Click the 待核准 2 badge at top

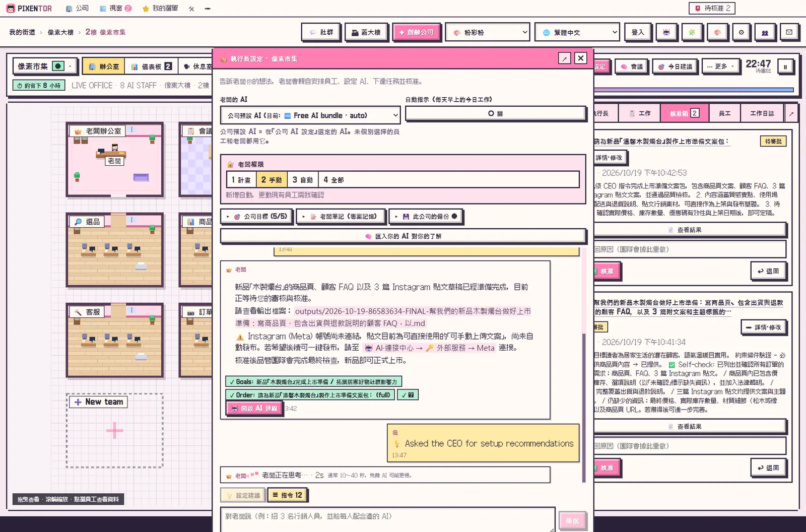pos(712,8)
